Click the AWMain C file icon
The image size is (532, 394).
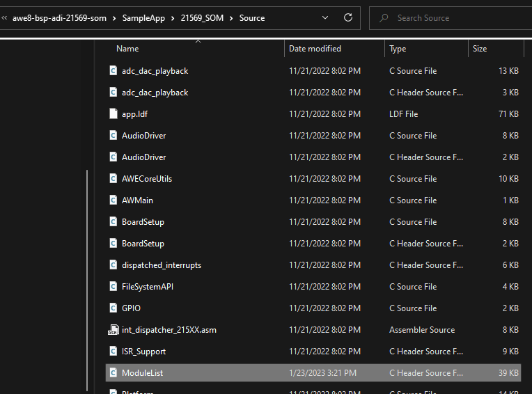click(x=114, y=200)
